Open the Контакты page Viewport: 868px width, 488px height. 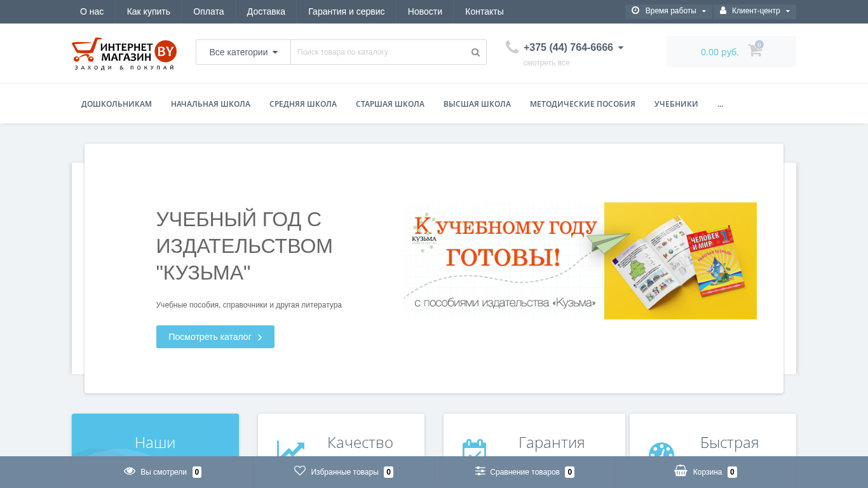pyautogui.click(x=484, y=11)
